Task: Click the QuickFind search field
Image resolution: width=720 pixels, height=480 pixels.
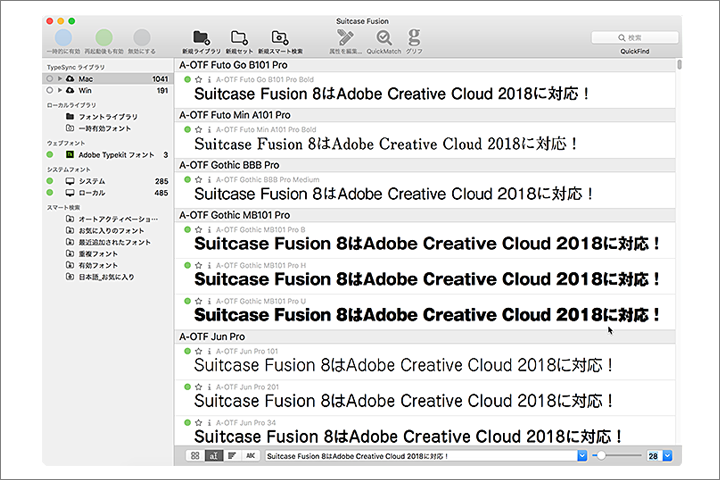Action: point(635,38)
